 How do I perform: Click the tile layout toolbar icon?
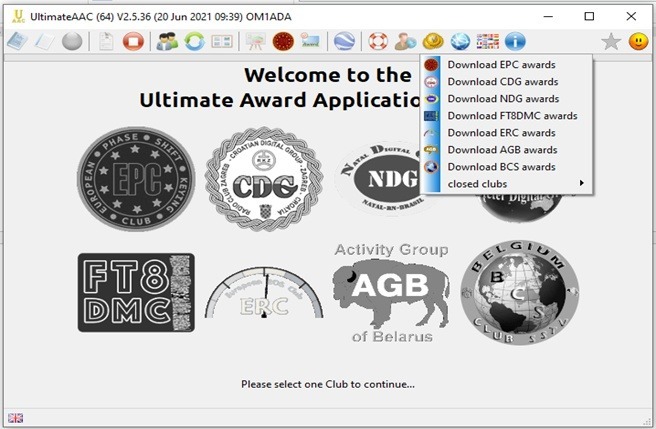click(222, 41)
